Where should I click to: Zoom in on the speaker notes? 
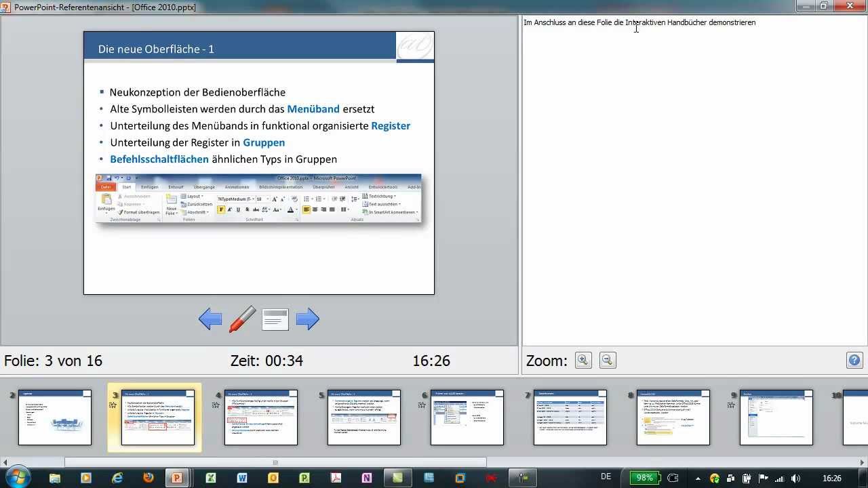pyautogui.click(x=583, y=361)
